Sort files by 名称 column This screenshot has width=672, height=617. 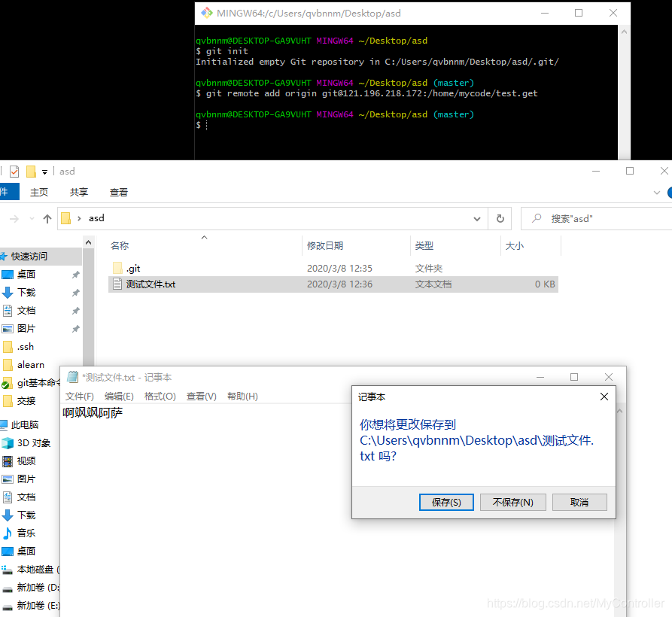[120, 245]
